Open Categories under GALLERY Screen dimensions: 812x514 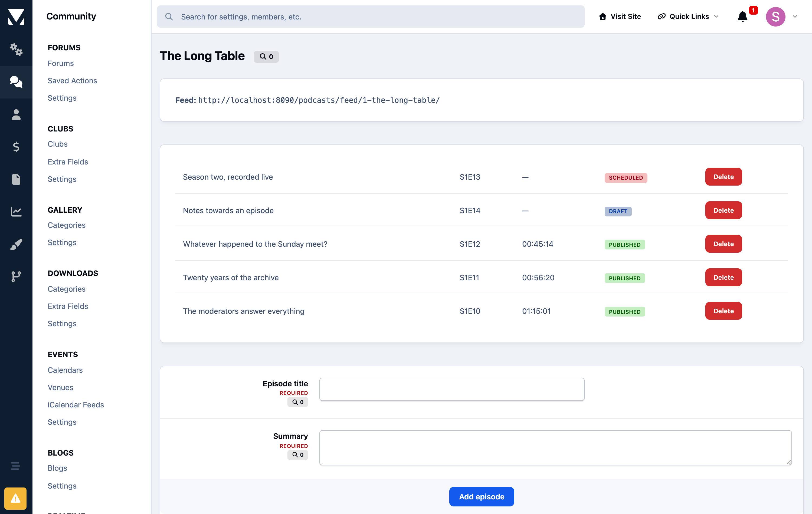pos(66,225)
